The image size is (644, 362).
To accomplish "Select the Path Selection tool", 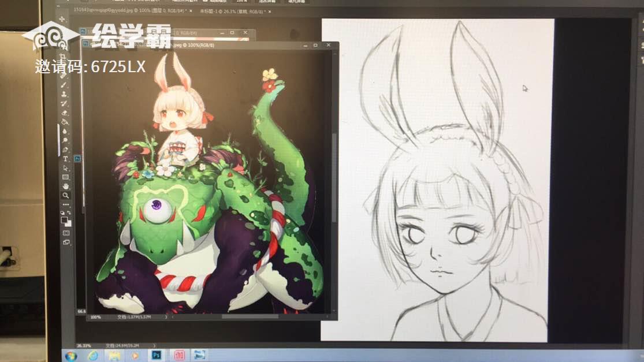I will (x=65, y=168).
